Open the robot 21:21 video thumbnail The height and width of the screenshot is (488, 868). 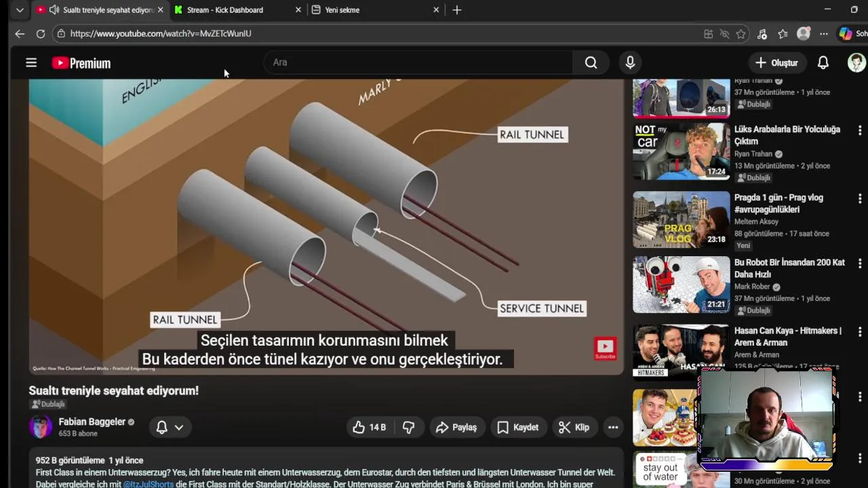pos(682,285)
